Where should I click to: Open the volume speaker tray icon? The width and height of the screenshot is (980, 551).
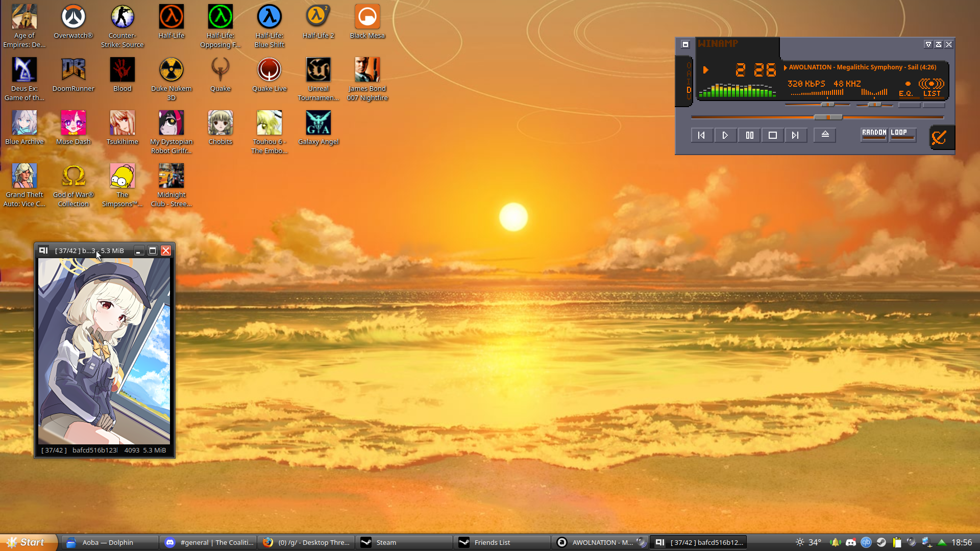point(912,542)
